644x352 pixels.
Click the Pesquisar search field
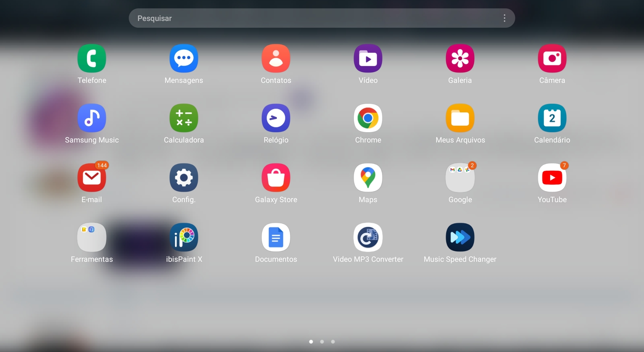(322, 18)
